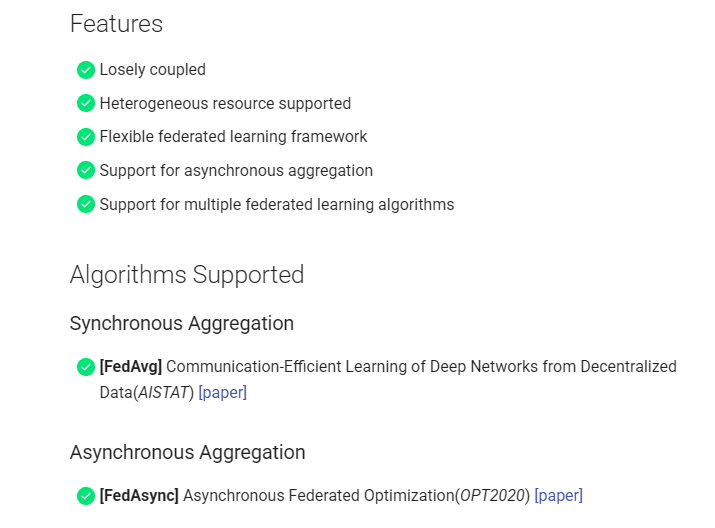
Task: Click the green checkmark beside the FedAsync entry
Action: (x=86, y=495)
